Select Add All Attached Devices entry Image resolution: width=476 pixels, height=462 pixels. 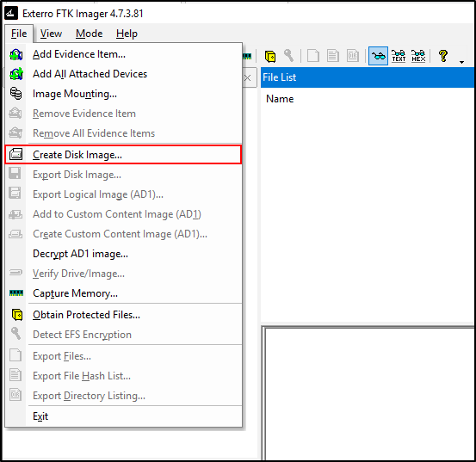[124, 74]
